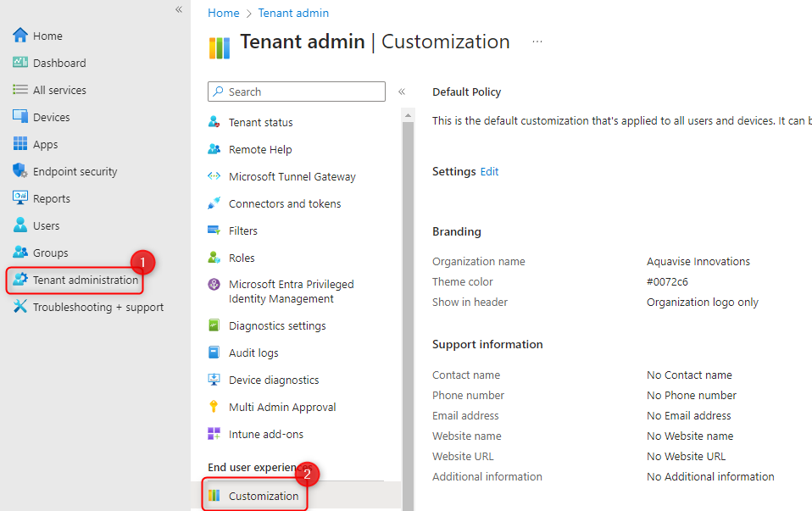Collapse the left navigation pane

[x=178, y=9]
